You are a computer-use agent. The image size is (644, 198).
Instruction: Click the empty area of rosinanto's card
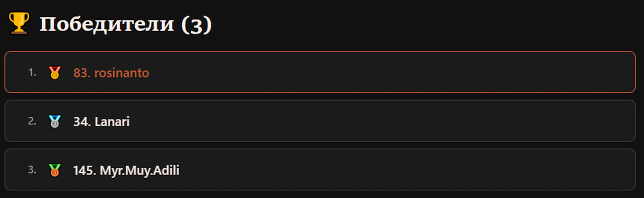[x=392, y=72]
